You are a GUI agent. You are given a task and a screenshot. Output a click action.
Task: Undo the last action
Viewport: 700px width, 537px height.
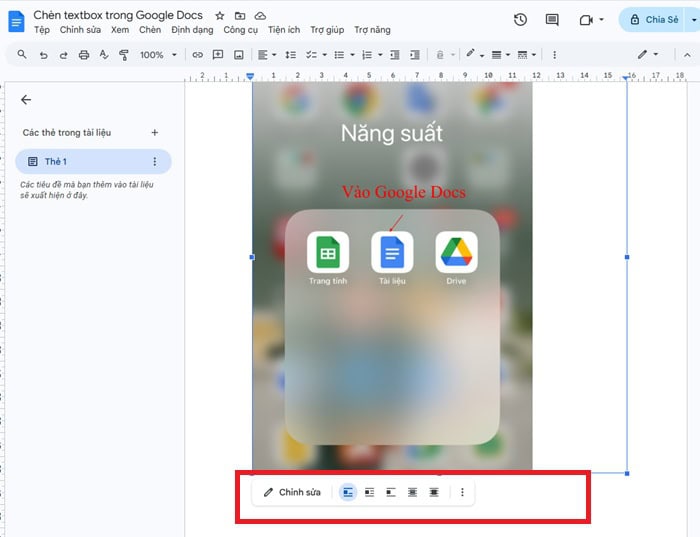pos(43,55)
